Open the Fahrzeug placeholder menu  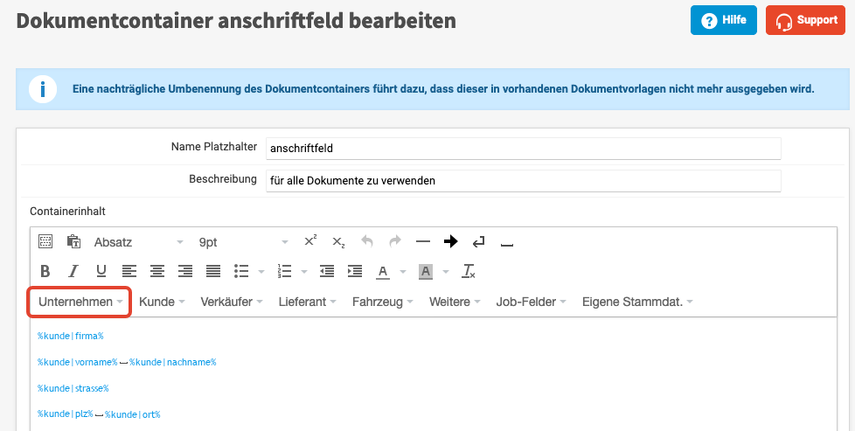coord(382,301)
